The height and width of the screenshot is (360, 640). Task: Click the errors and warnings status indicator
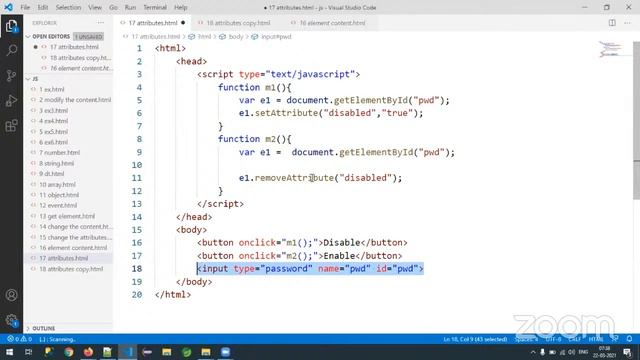tap(19, 339)
